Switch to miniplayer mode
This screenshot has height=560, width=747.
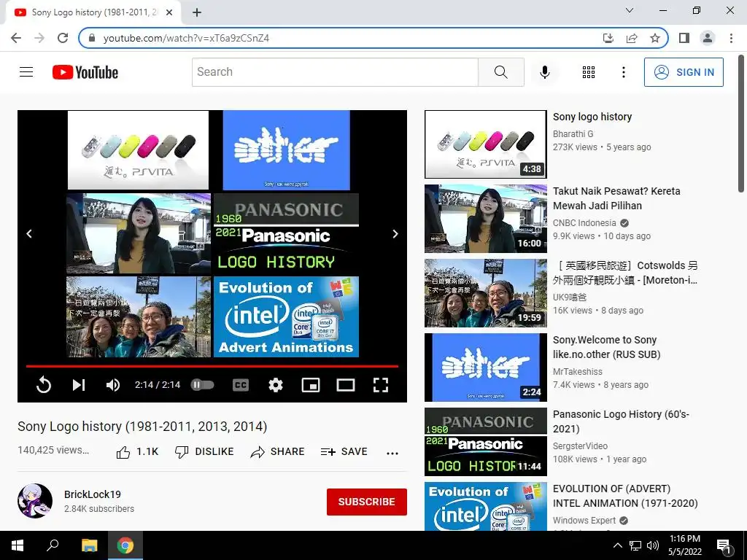point(311,385)
